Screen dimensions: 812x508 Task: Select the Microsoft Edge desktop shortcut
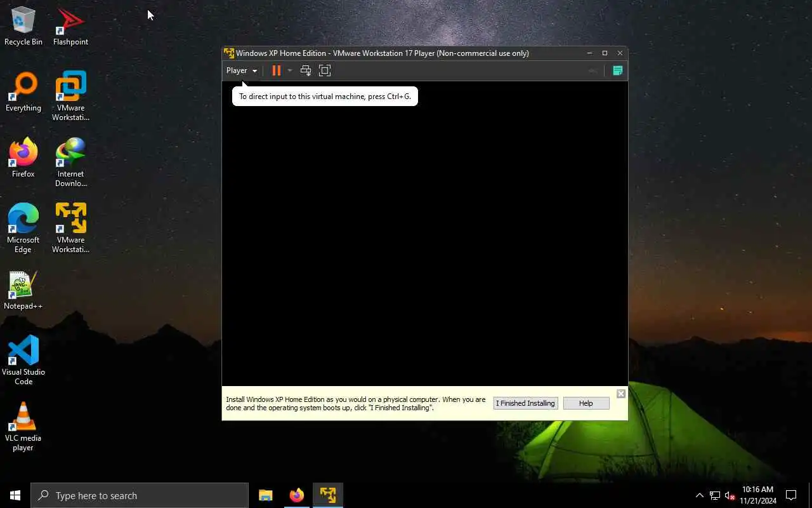coord(23,229)
